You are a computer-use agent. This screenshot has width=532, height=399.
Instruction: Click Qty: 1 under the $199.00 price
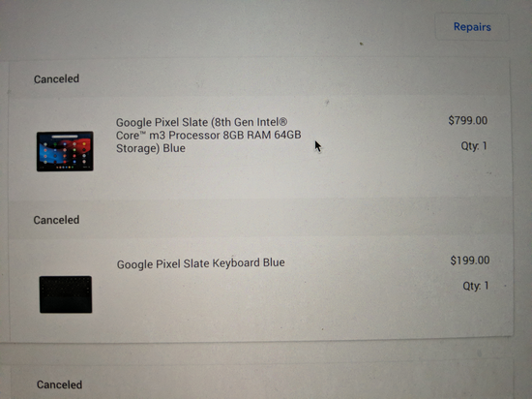click(476, 286)
